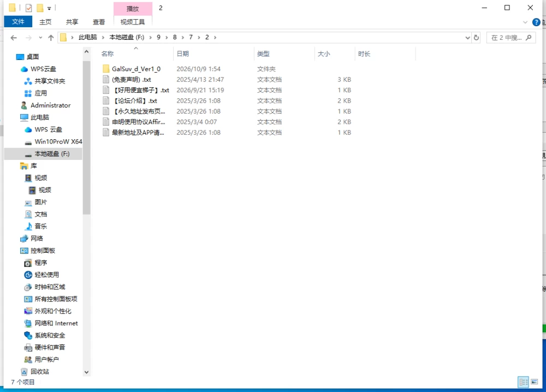
Task: Click the 播放 contextual tab
Action: click(x=133, y=9)
